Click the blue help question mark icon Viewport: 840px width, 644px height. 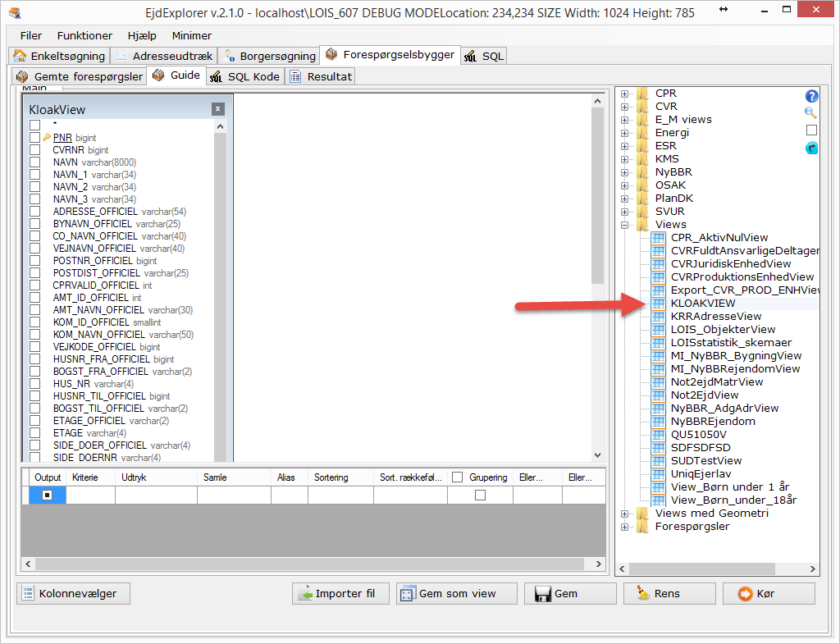[812, 96]
